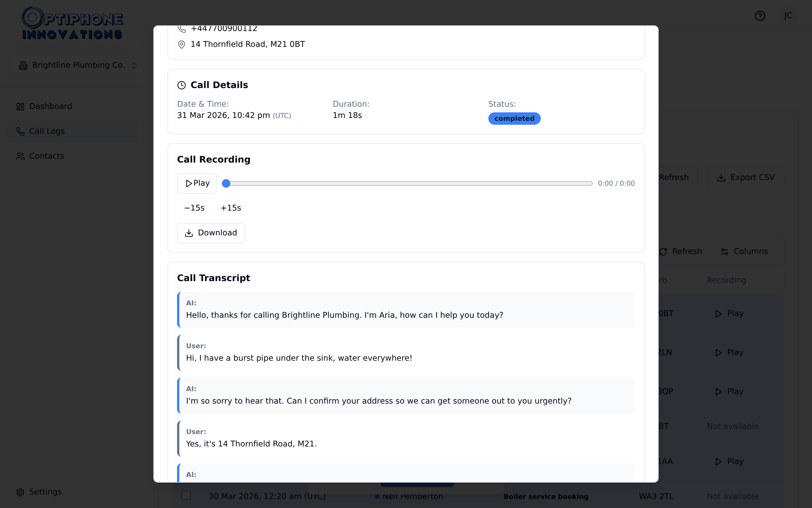Click the 0:00 / 0:00 time display
The image size is (812, 508).
tap(616, 183)
